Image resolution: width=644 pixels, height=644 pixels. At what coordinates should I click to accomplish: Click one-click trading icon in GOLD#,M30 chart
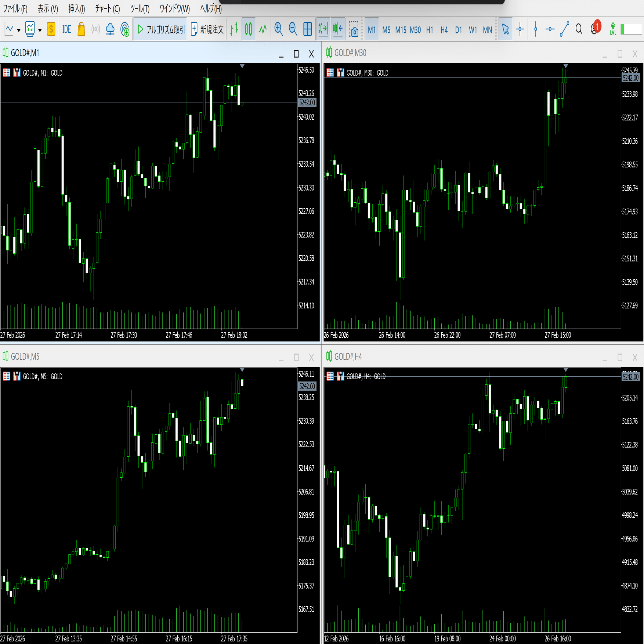[330, 73]
